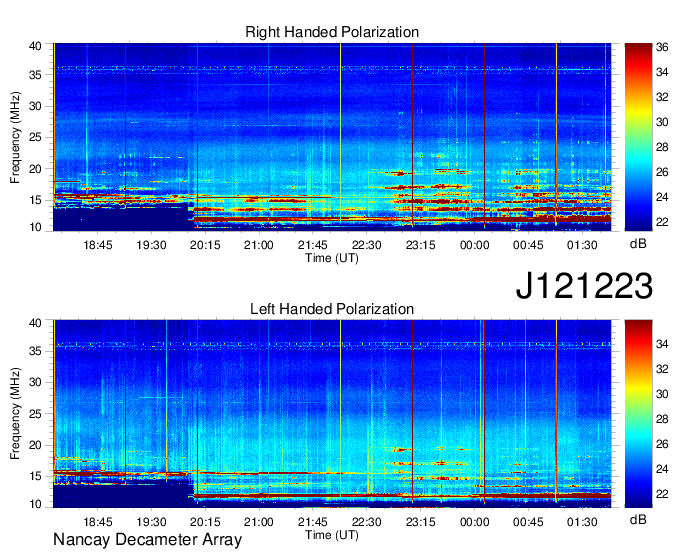The height and width of the screenshot is (552, 680).
Task: Click the 00:45 tick of Left Handed plot
Action: (528, 522)
